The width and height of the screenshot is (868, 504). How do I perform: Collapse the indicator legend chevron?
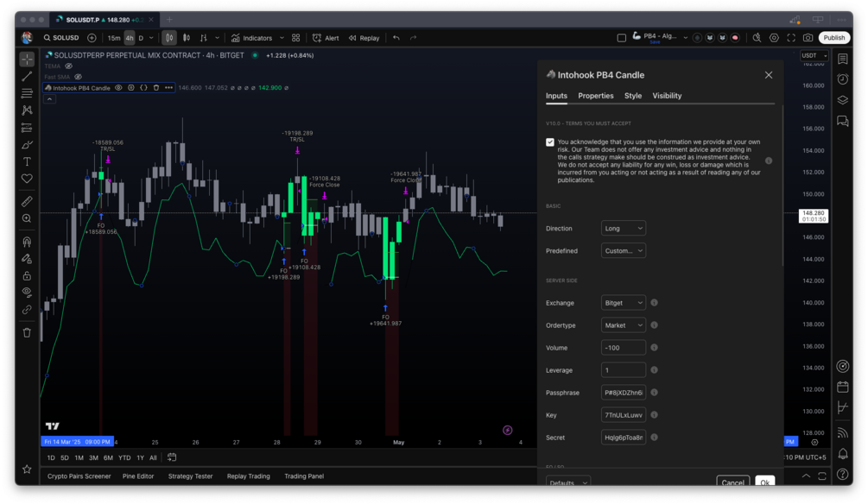coord(49,99)
